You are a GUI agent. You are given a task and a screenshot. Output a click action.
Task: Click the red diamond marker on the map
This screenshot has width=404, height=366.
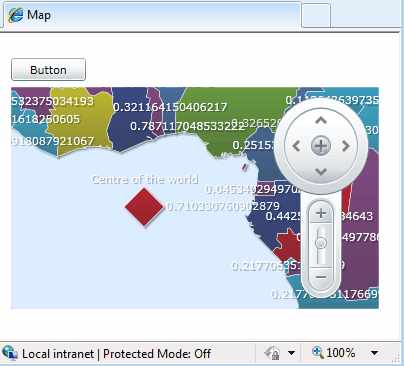tap(144, 207)
